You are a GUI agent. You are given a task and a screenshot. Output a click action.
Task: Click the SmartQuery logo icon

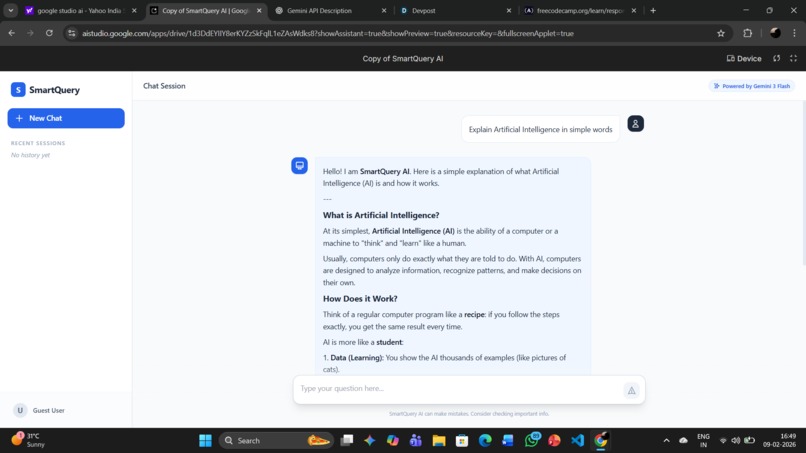tap(18, 89)
